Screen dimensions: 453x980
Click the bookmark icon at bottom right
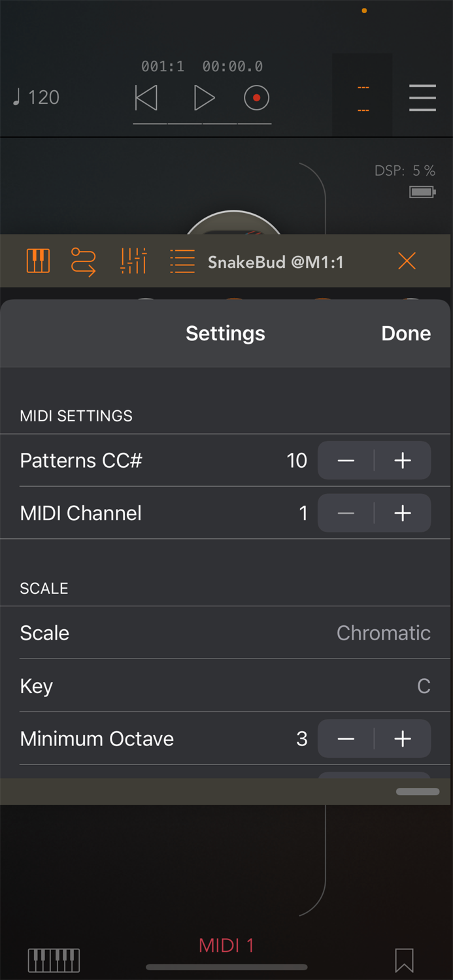pos(404,960)
